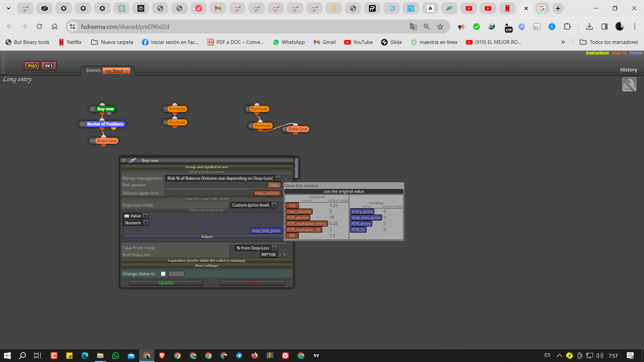Select Draw Line block number 6

(298, 129)
